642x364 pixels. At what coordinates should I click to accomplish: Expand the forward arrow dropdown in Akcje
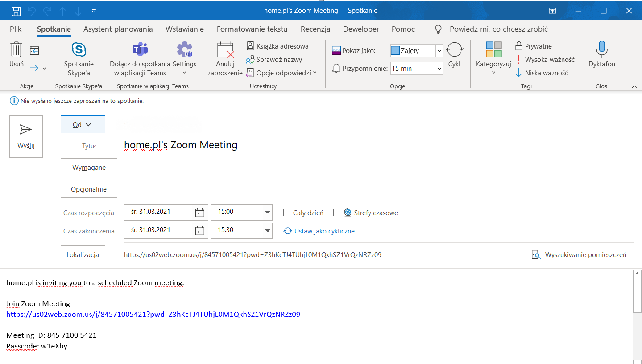coord(44,68)
